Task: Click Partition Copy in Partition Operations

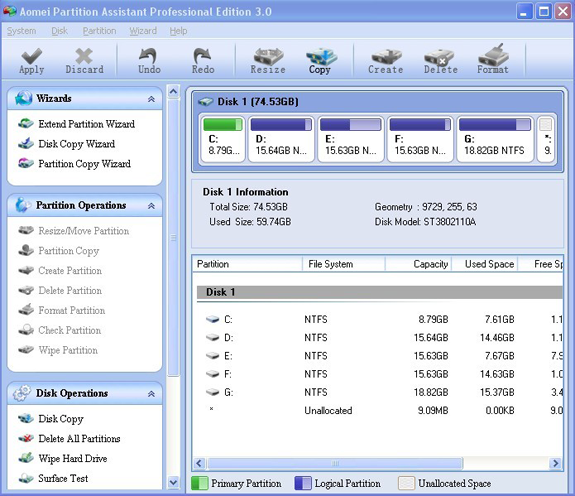Action: (59, 250)
